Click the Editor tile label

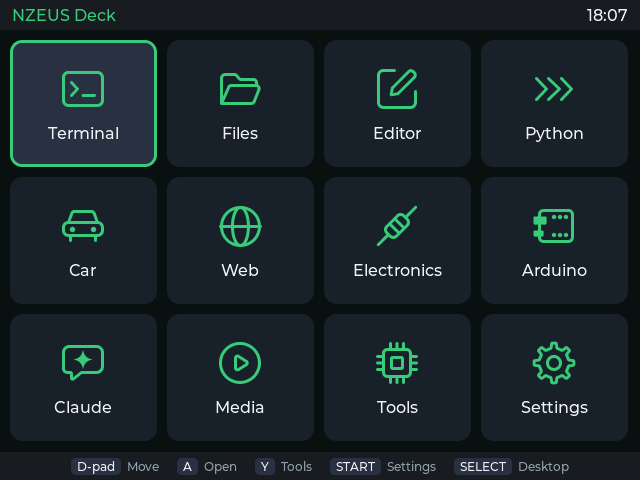(397, 133)
